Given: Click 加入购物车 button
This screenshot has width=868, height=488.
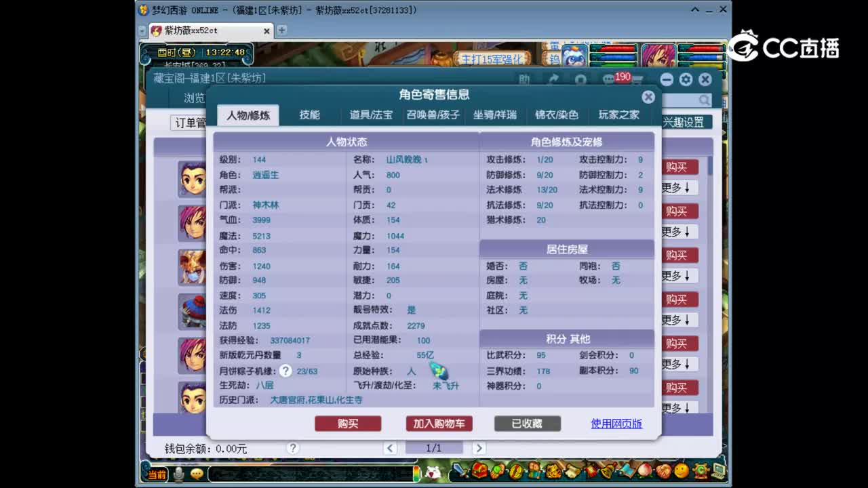Looking at the screenshot, I should 439,424.
